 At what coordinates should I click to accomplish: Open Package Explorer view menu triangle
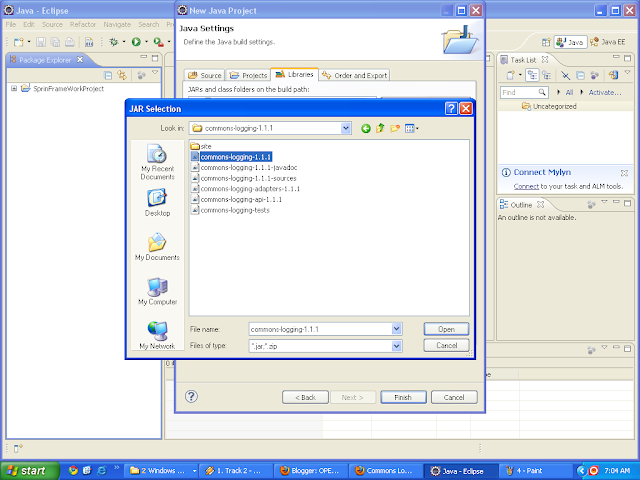point(155,73)
